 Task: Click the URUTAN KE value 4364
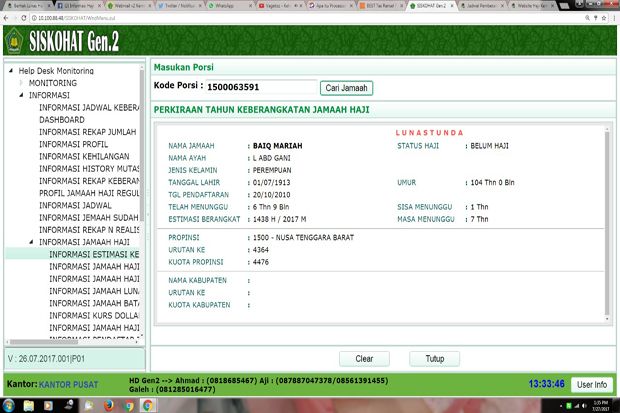(261, 250)
